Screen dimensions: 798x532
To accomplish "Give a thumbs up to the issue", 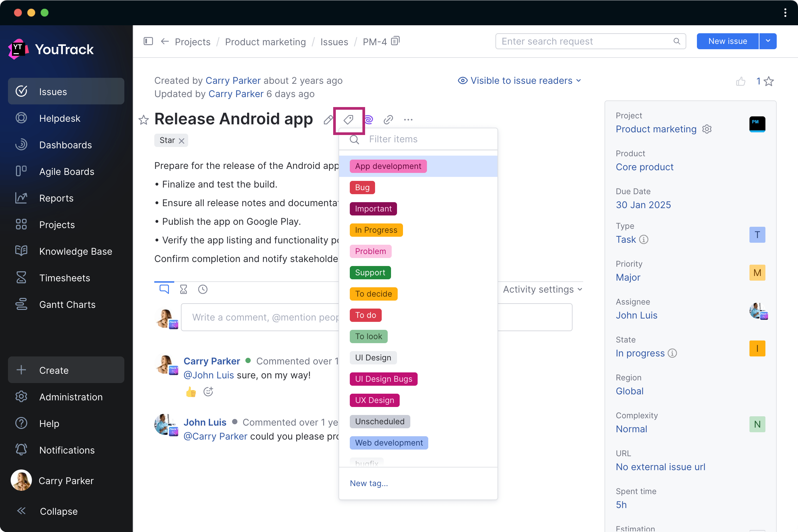I will (x=741, y=81).
